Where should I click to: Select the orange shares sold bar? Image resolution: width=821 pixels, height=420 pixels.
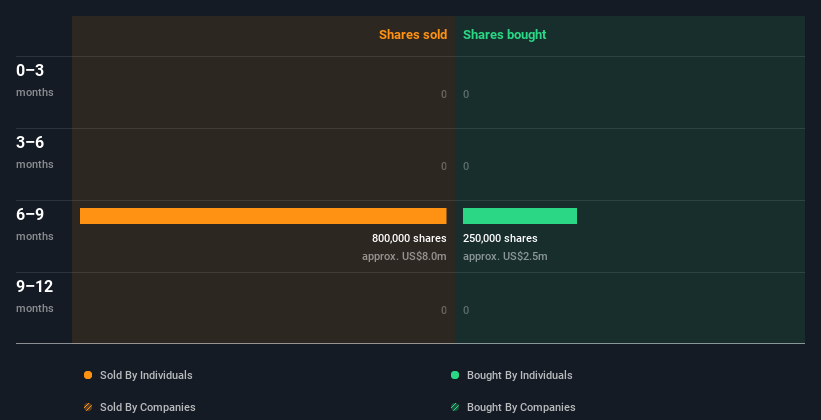tap(263, 216)
